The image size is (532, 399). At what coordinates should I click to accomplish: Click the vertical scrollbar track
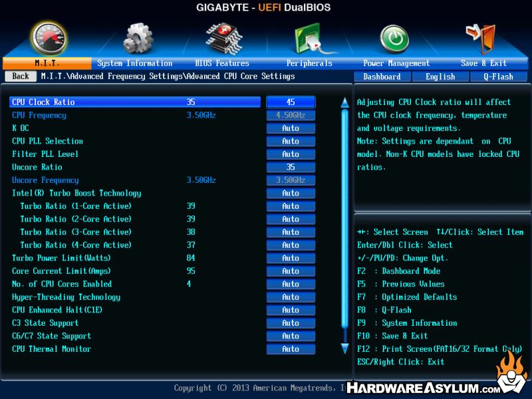(344, 226)
